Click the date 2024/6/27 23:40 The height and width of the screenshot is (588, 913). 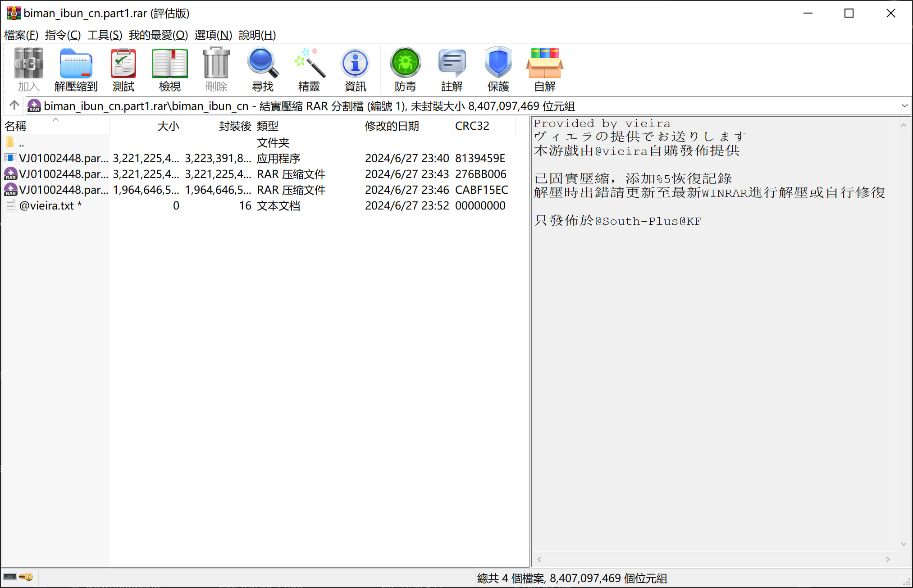407,158
